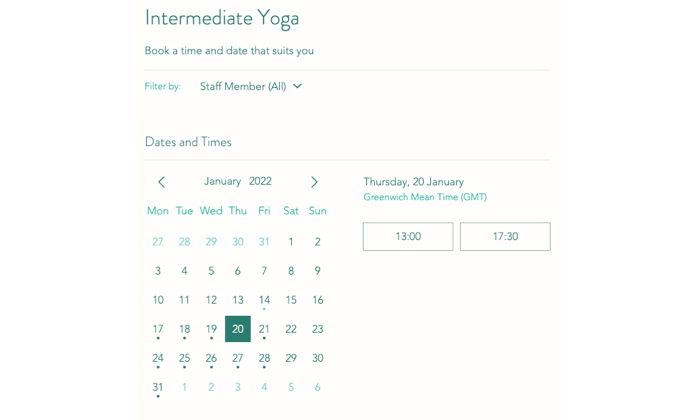Open the Staff Member (All) filter dropdown
This screenshot has width=700, height=420.
pos(251,86)
